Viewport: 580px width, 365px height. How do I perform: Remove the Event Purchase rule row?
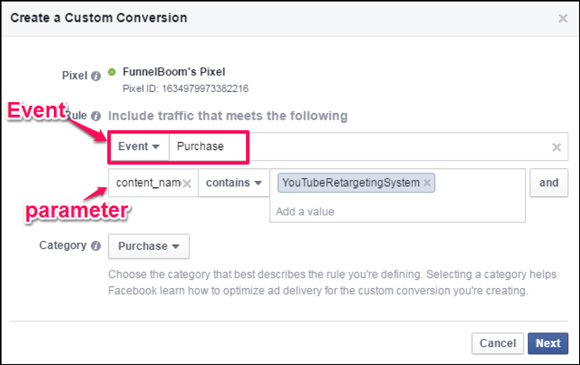[556, 147]
